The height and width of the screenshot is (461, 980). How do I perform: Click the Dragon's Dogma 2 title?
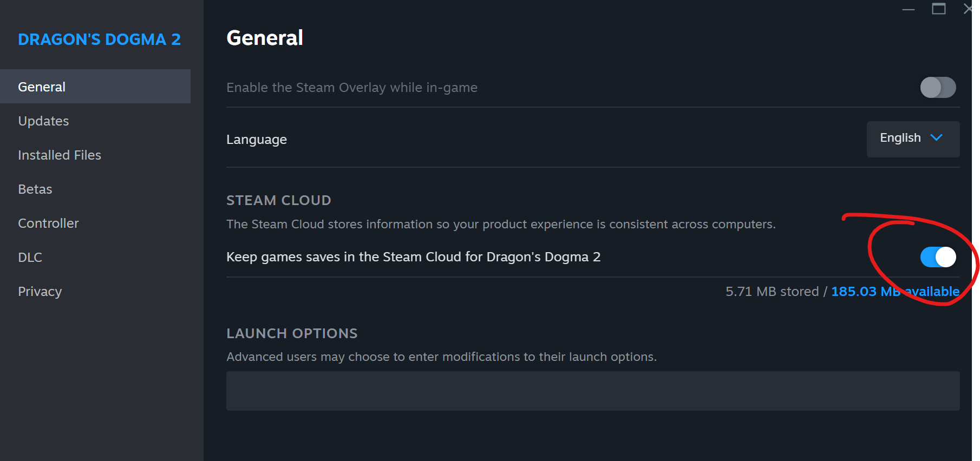pyautogui.click(x=99, y=39)
